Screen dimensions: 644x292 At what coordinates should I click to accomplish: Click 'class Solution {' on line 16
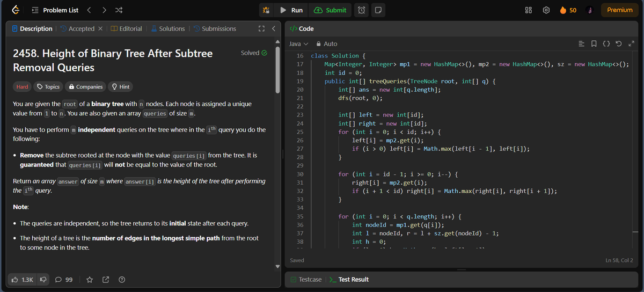339,56
